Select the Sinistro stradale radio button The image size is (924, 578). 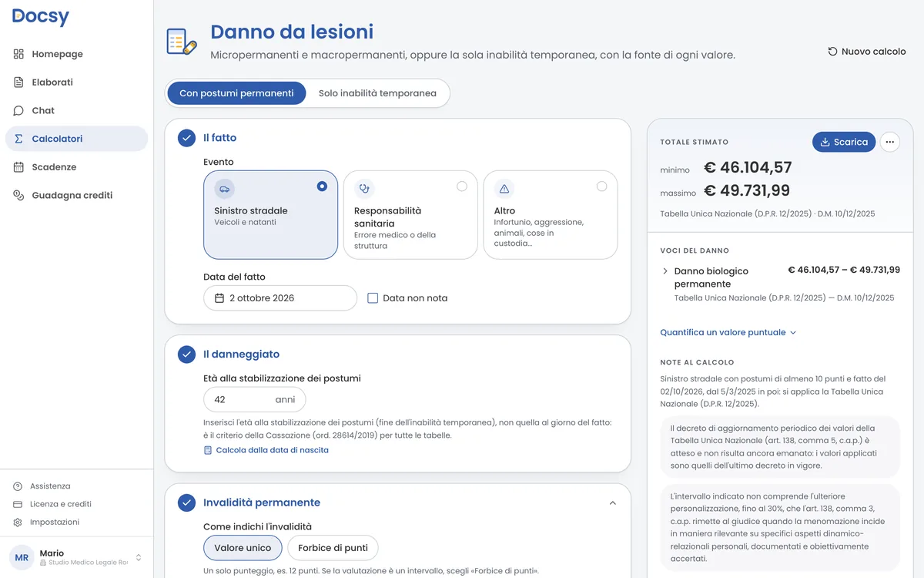322,187
